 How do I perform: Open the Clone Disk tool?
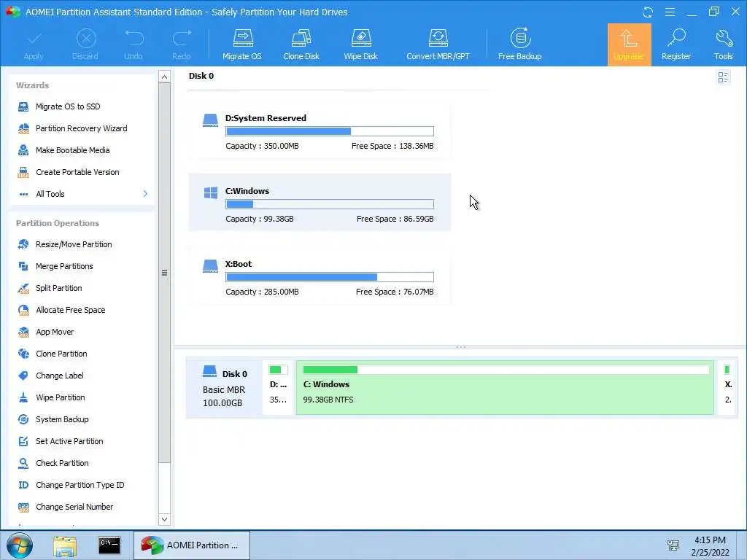click(x=301, y=44)
